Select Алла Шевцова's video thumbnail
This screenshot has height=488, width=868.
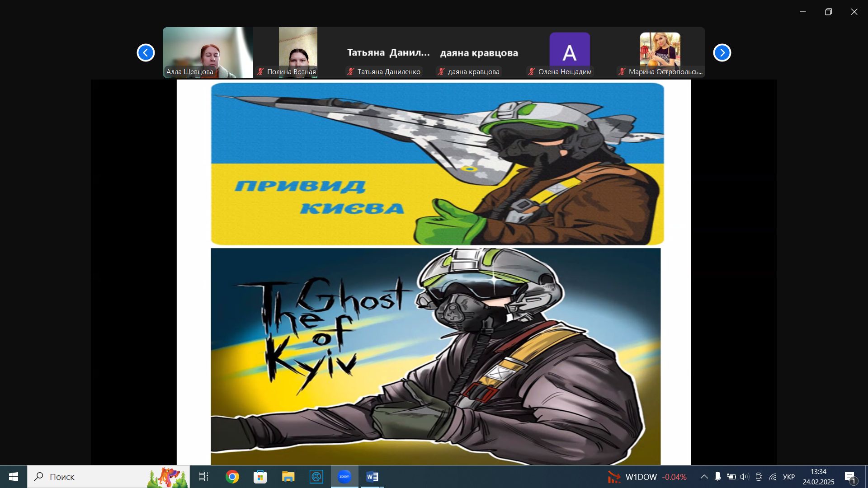[x=208, y=52]
